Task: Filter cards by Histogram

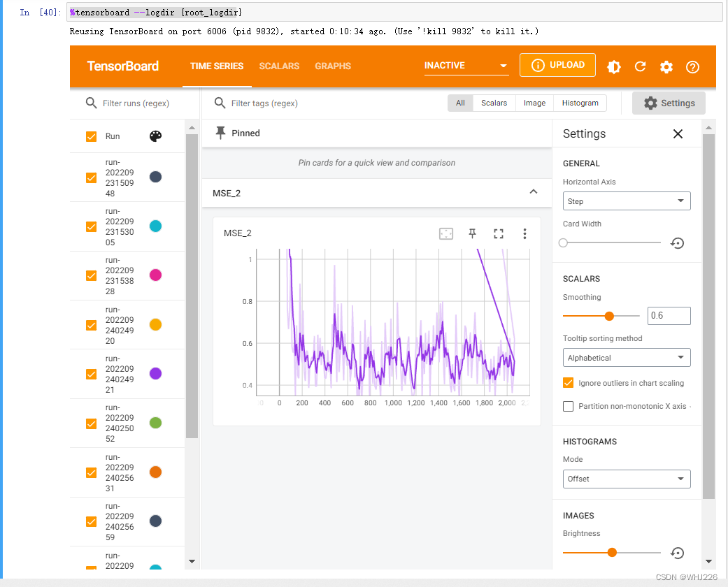Action: (x=580, y=103)
